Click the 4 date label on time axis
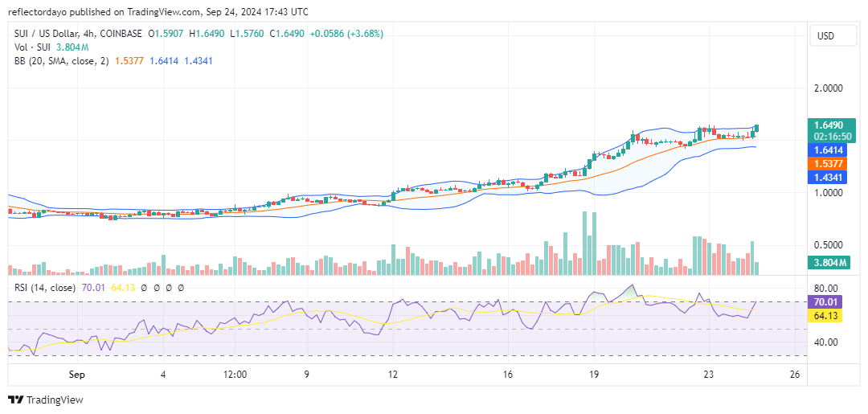868x414 pixels. click(164, 375)
